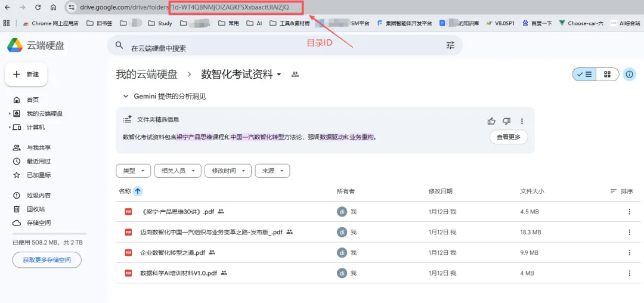
Task: Click the Google Drive logo
Action: (x=15, y=45)
